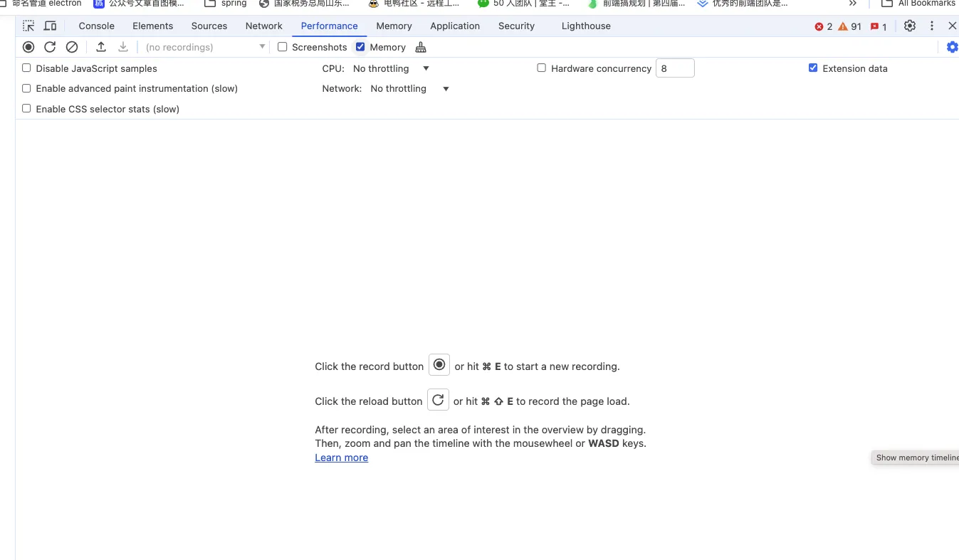
Task: Enable Disable JavaScript samples option
Action: click(x=26, y=68)
